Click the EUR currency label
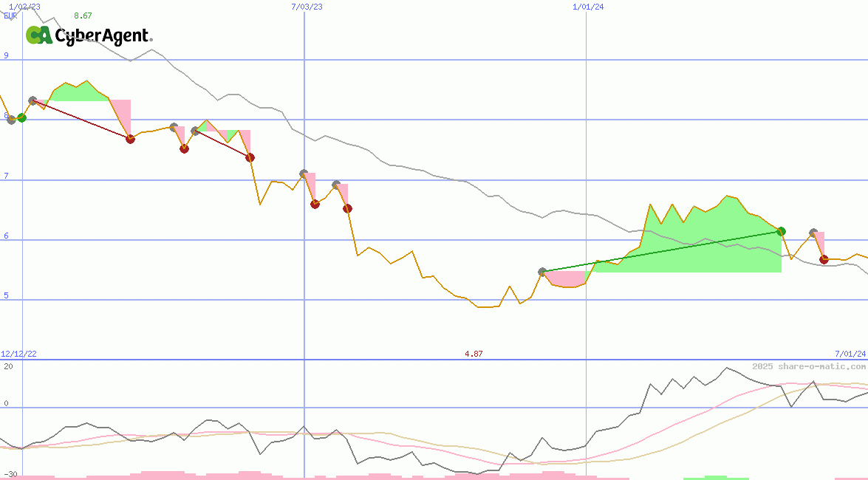868x480 pixels. coord(10,16)
